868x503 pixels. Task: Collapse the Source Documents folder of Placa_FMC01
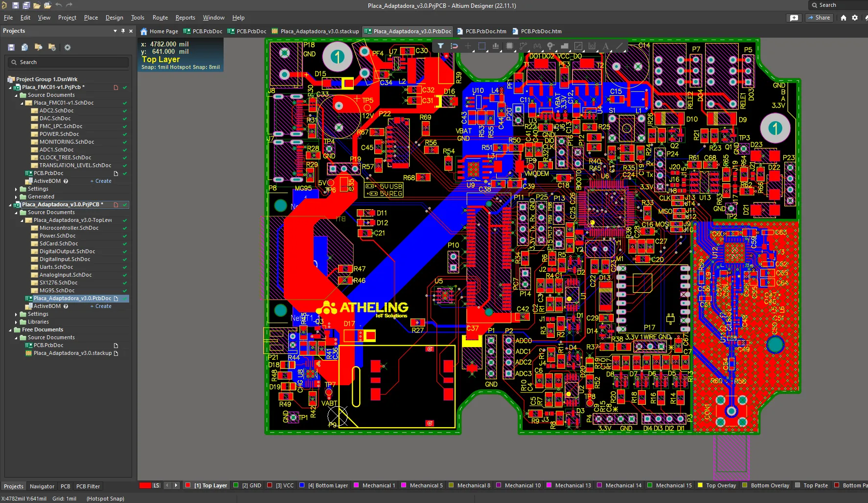[x=17, y=95]
